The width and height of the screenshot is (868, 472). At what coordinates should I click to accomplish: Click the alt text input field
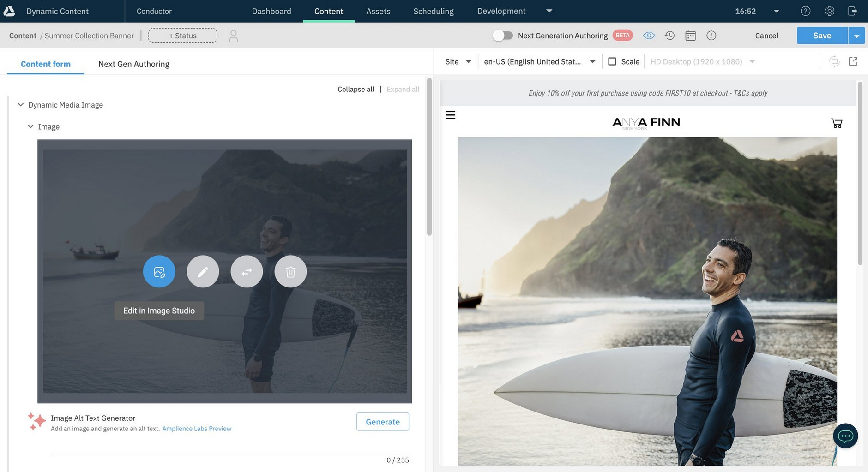click(230, 447)
